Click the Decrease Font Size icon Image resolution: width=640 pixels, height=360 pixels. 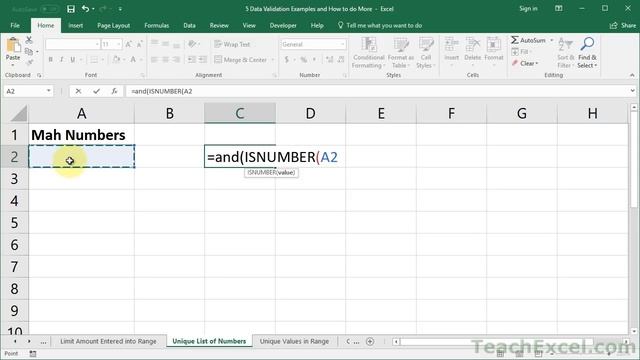[x=140, y=44]
